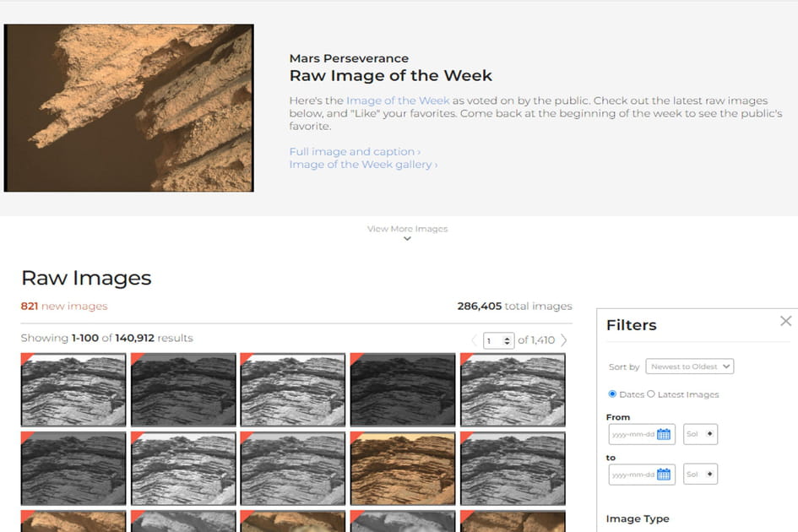This screenshot has width=798, height=532.
Task: Open the second thumbnail in second row
Action: point(183,469)
